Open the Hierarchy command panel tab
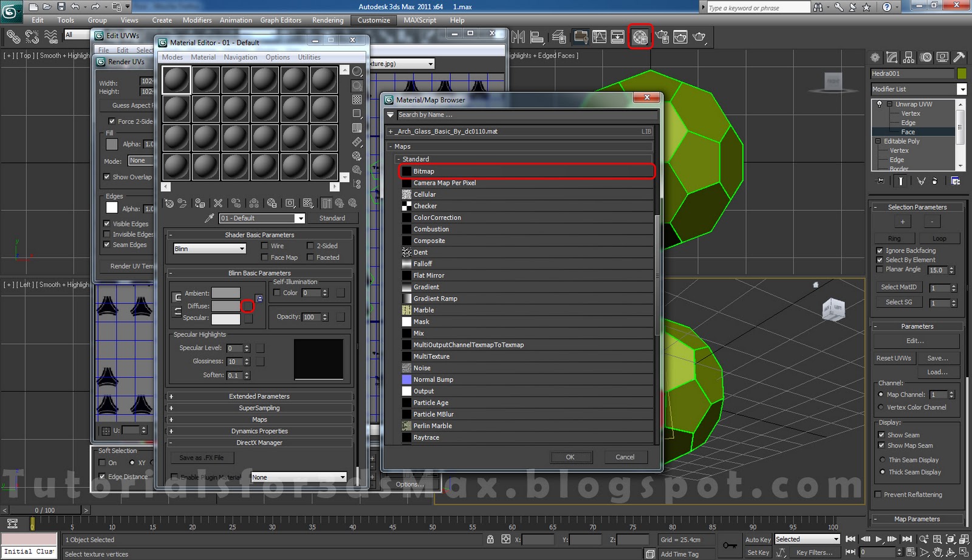Image resolution: width=972 pixels, height=560 pixels. pyautogui.click(x=909, y=58)
